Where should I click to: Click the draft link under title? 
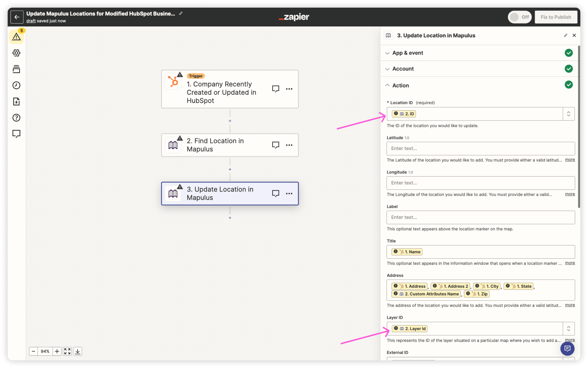(31, 21)
